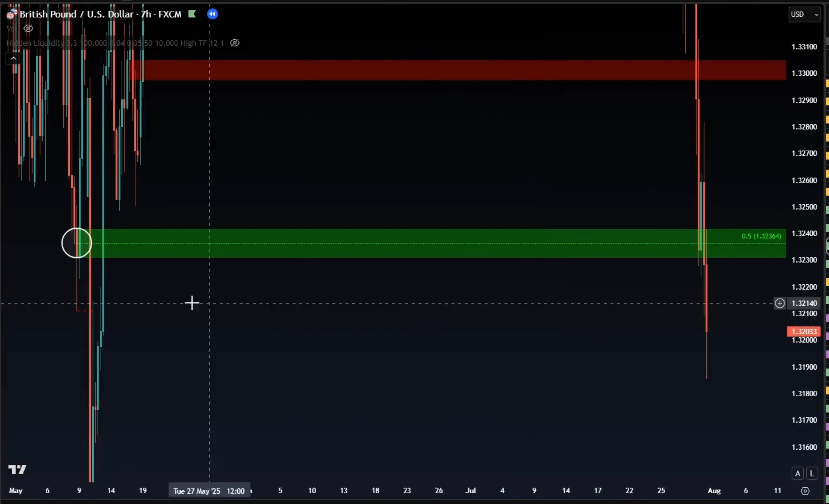
Task: Click the May label on time axis
Action: (x=16, y=491)
